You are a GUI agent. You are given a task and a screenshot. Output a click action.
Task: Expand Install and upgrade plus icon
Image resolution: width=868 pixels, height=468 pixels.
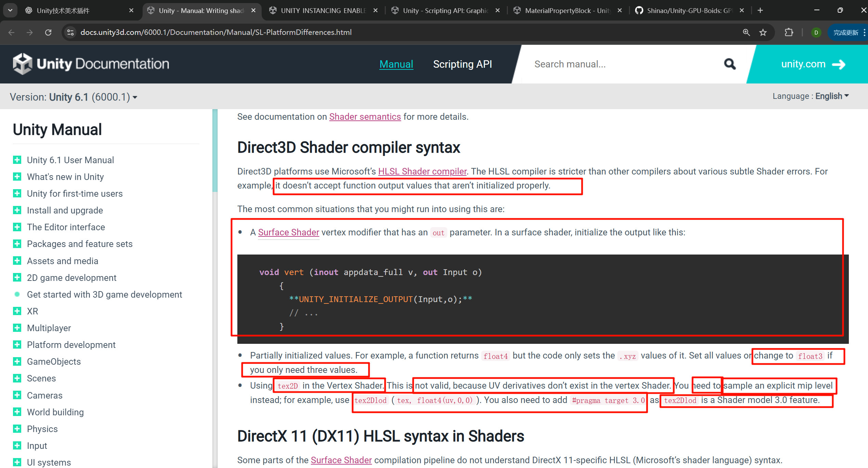(17, 210)
